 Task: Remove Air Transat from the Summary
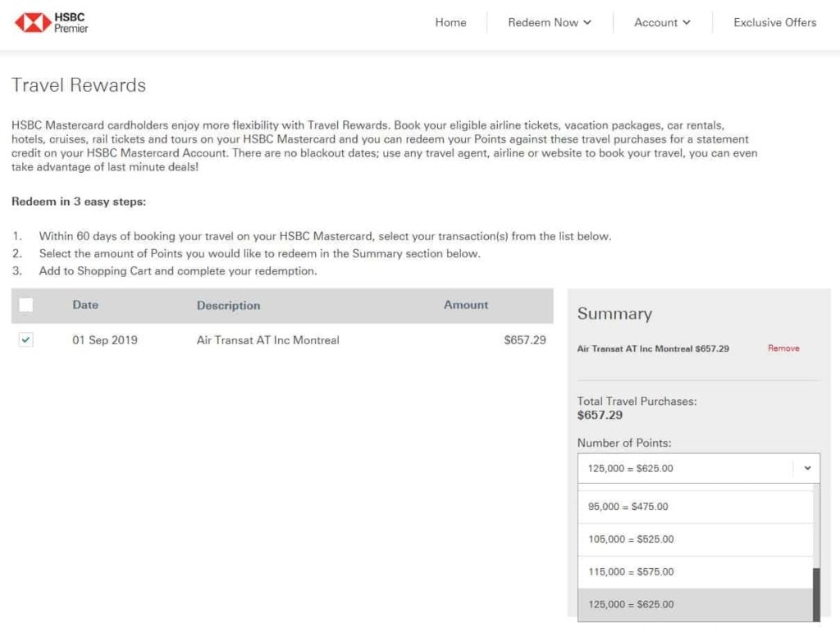point(783,348)
